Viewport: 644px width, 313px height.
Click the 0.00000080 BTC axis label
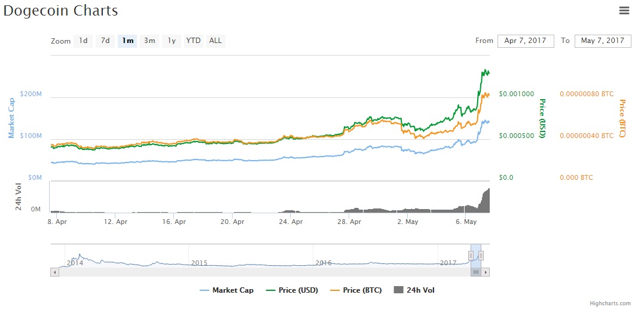coord(587,94)
